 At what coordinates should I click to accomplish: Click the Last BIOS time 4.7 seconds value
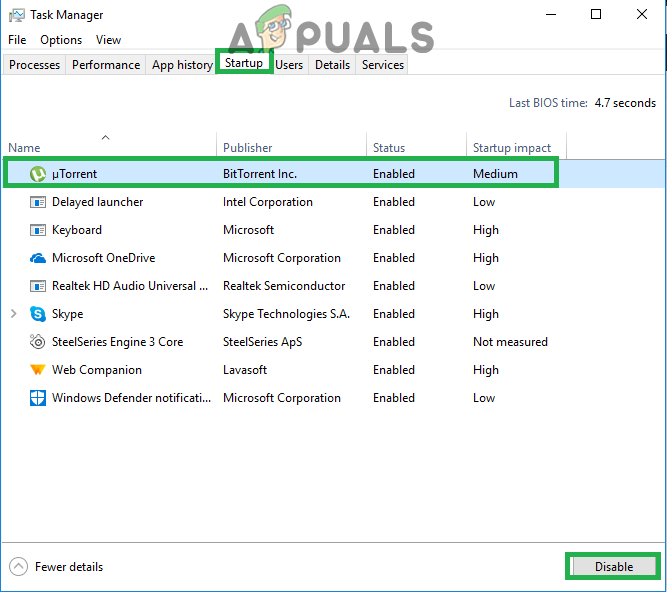625,103
